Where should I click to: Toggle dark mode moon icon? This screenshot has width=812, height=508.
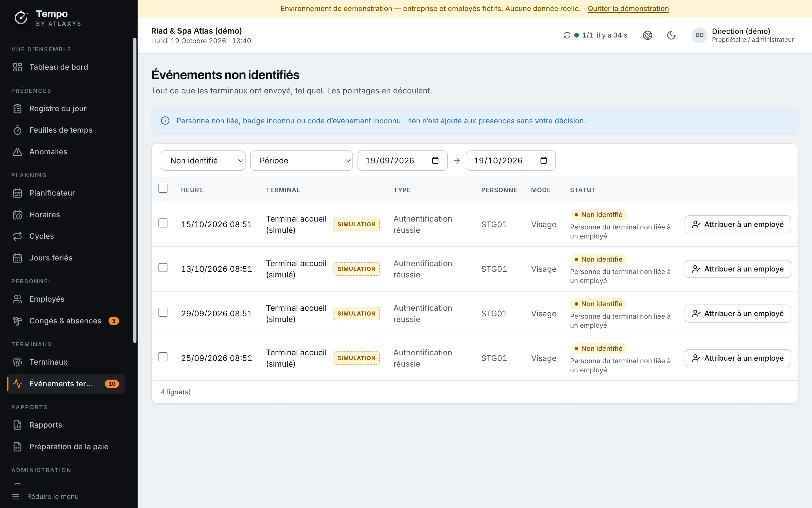click(671, 35)
